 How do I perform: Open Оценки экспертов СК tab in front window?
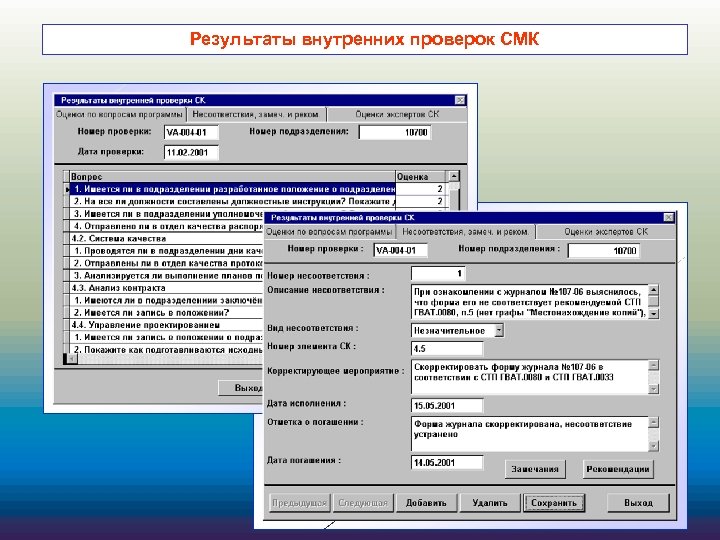pos(606,232)
